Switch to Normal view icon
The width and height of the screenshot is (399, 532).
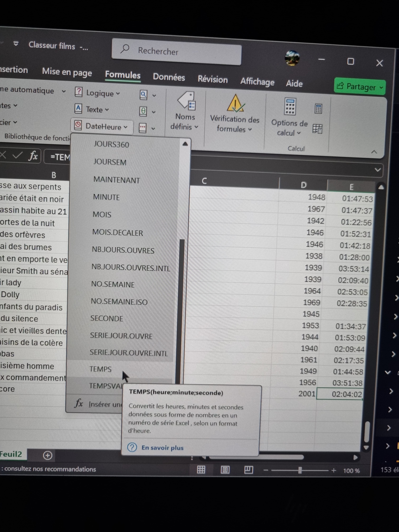pos(201,469)
